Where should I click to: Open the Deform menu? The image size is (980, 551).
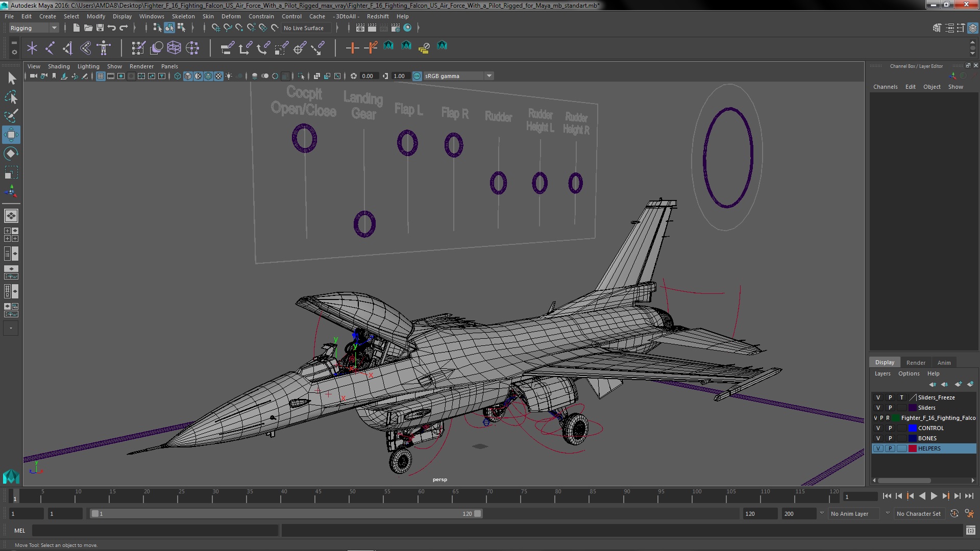231,16
